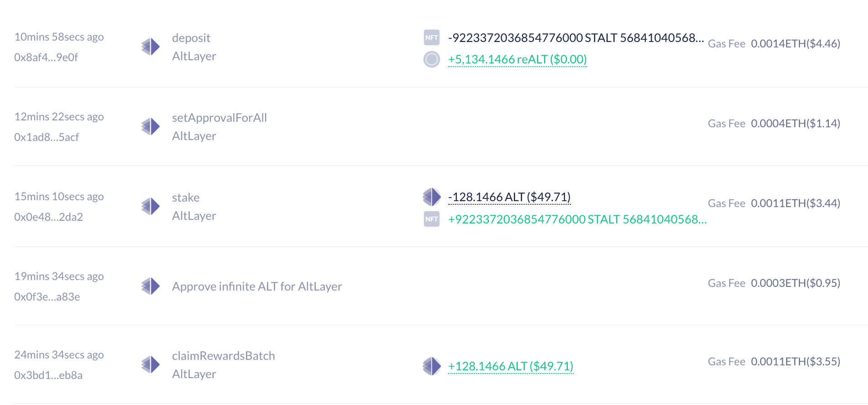Open transaction hash 0x0f3e...a83e

(x=47, y=297)
